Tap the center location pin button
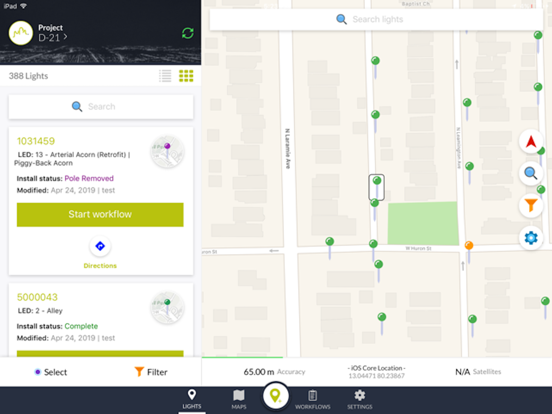 (276, 396)
